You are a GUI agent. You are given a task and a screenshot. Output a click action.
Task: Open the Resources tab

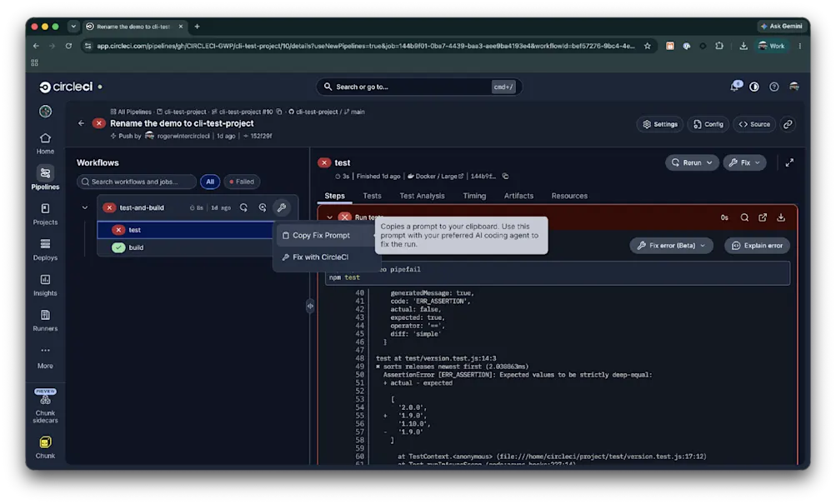click(x=569, y=196)
